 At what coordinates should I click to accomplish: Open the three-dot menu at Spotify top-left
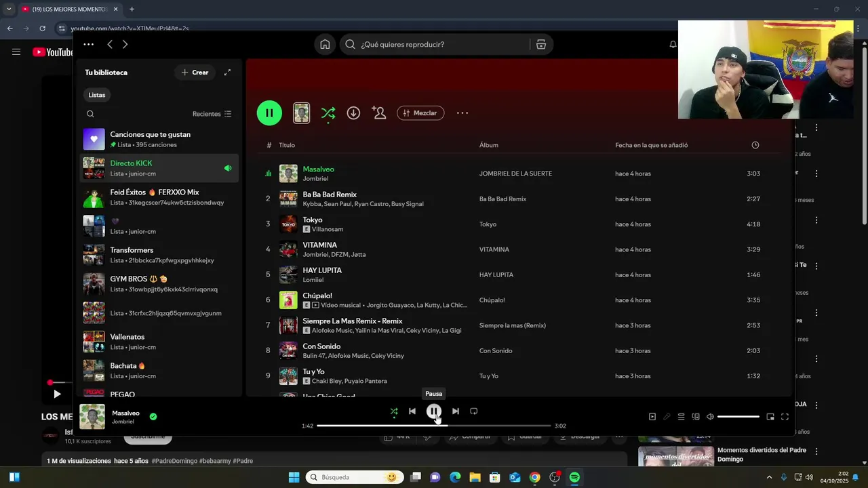pyautogui.click(x=89, y=44)
